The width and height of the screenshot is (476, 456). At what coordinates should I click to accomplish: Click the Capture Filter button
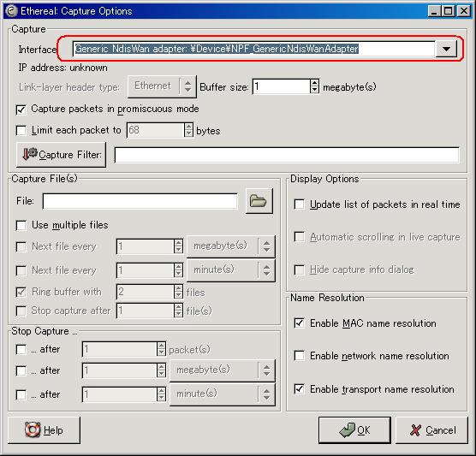tap(61, 155)
